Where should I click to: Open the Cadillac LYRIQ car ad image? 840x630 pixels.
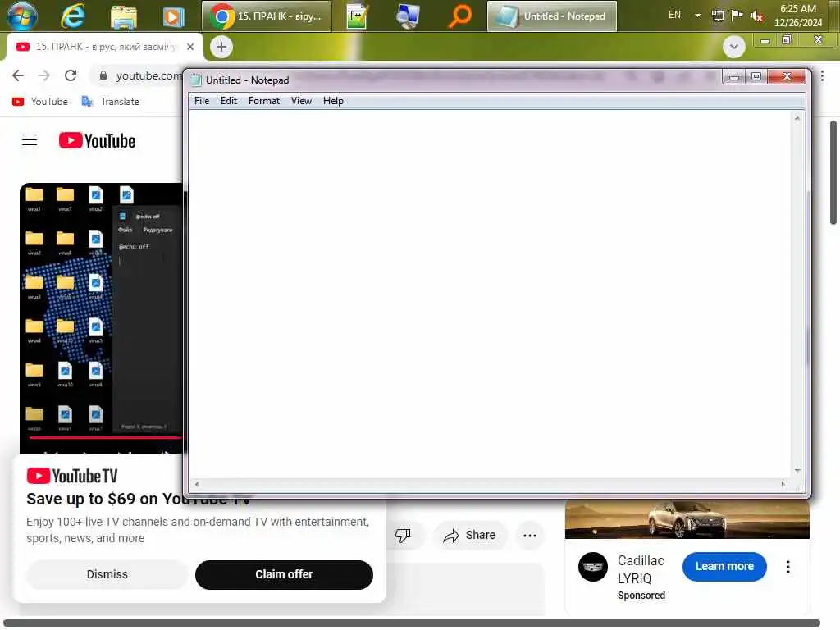[x=687, y=519]
